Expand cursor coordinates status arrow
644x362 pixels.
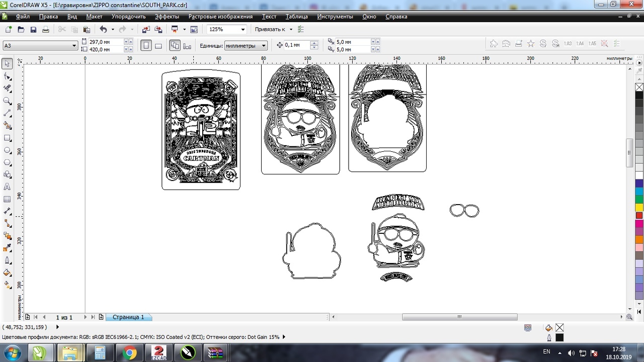[x=57, y=327]
